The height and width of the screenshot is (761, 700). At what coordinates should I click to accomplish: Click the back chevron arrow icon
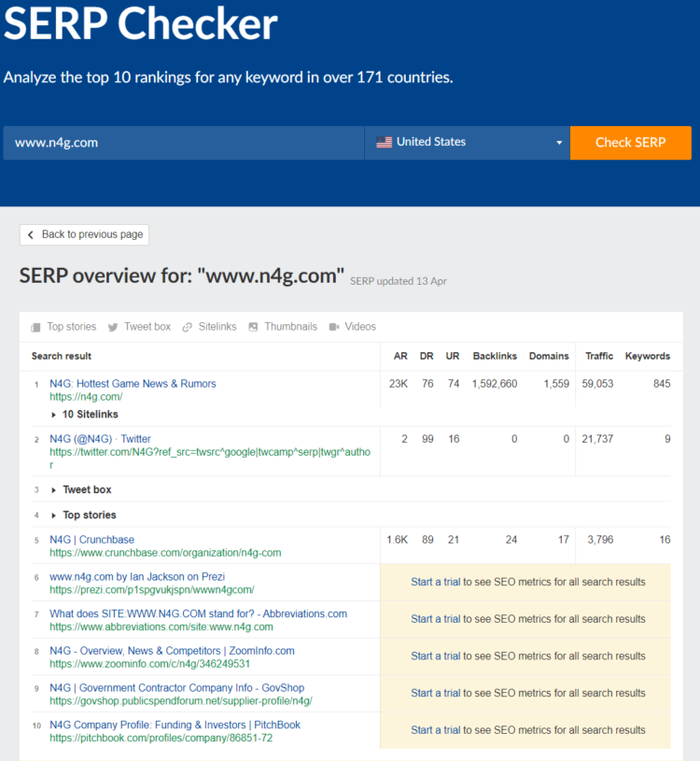31,235
